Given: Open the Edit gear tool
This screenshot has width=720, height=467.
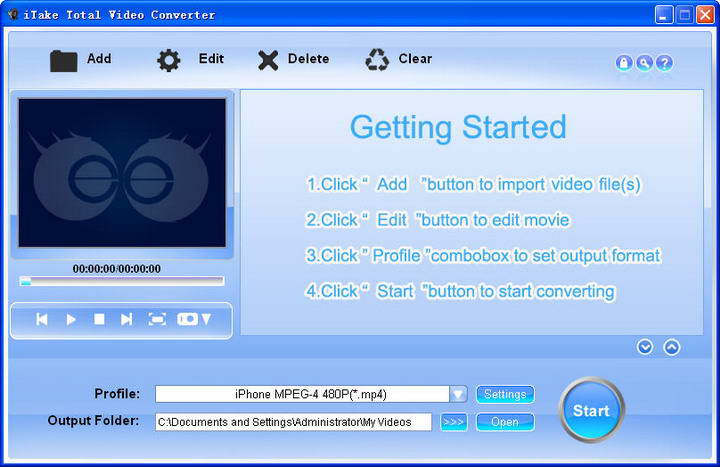Looking at the screenshot, I should pyautogui.click(x=169, y=60).
